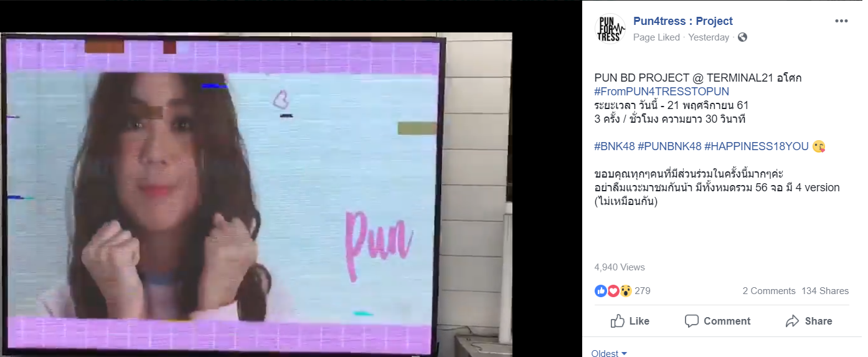Expand the Oldest comment sort dropdown
Image resolution: width=868 pixels, height=357 pixels.
click(x=609, y=353)
